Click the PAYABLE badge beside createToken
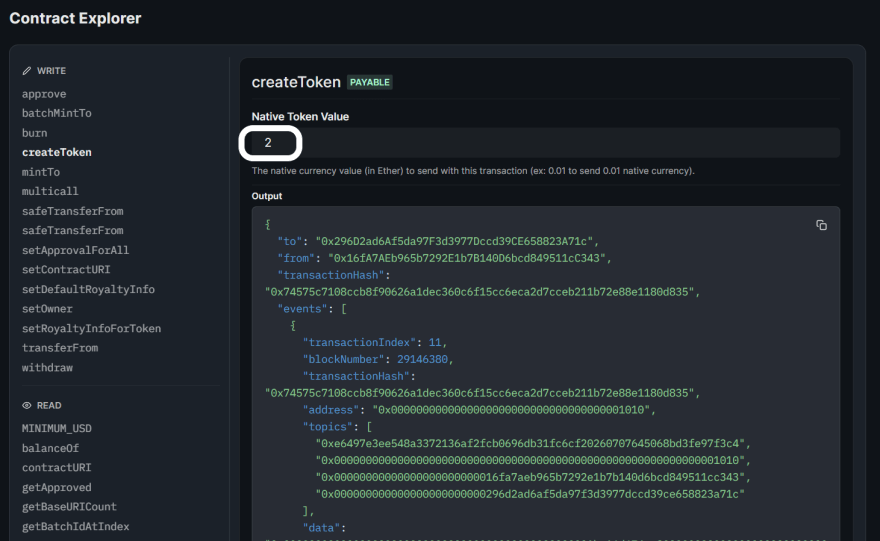Image resolution: width=880 pixels, height=541 pixels. (369, 82)
